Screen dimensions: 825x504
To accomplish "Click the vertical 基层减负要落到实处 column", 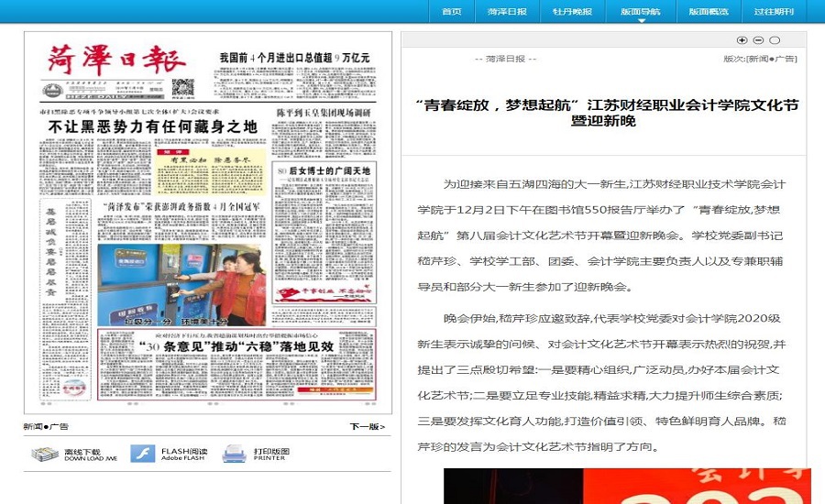I will (x=51, y=251).
